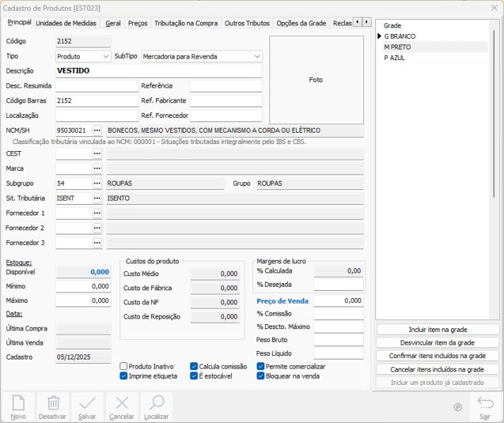Click Incluir item na grade button

[438, 330]
